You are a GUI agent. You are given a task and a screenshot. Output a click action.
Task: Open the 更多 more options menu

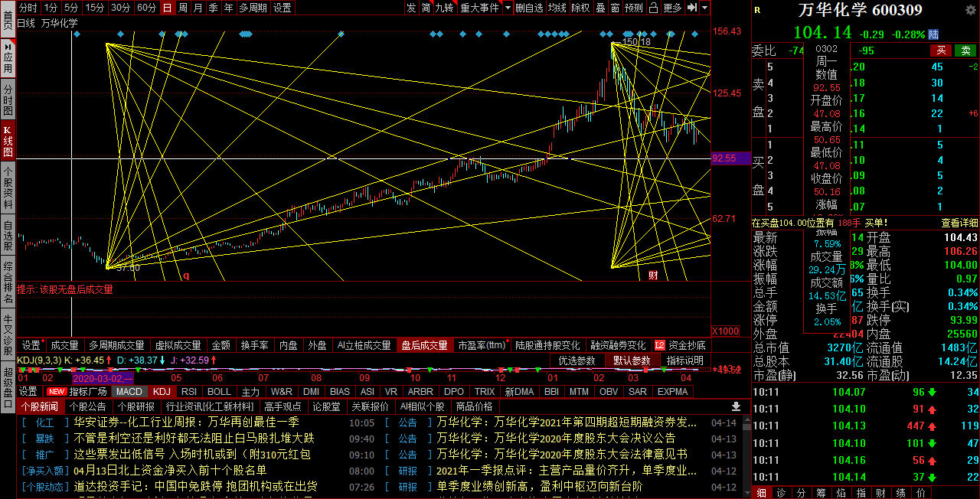672,8
